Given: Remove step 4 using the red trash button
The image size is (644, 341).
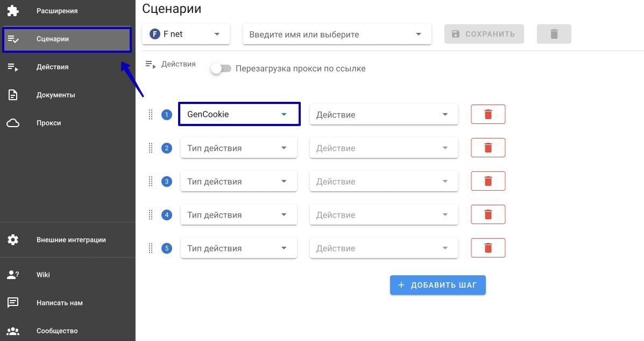Looking at the screenshot, I should (x=488, y=214).
